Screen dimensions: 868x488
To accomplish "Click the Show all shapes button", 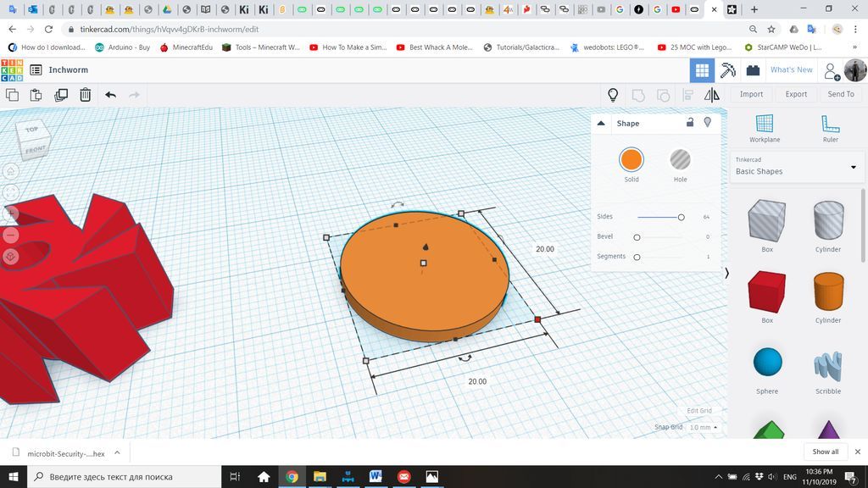I will [x=824, y=452].
